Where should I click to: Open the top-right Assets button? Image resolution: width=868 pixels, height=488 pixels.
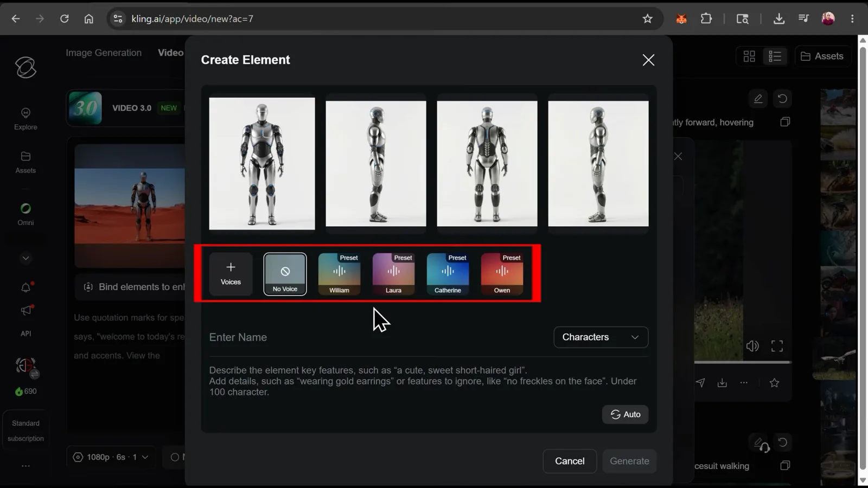(x=822, y=56)
